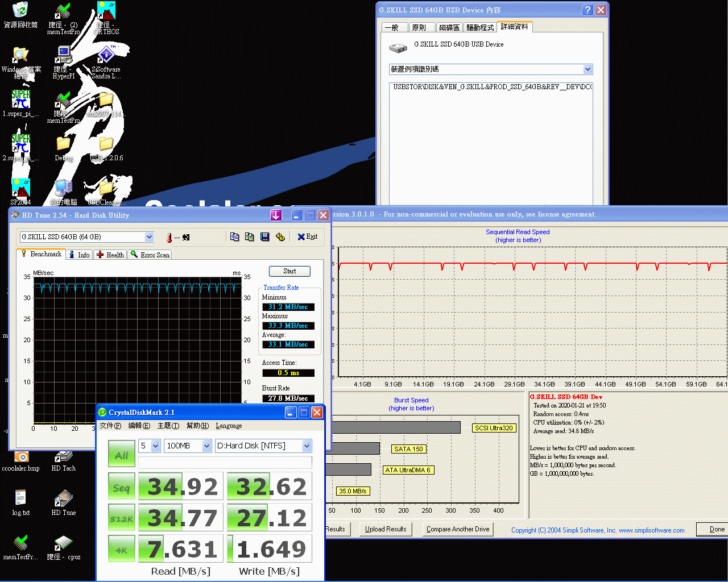Click the 34.92 sequential read result

[182, 487]
